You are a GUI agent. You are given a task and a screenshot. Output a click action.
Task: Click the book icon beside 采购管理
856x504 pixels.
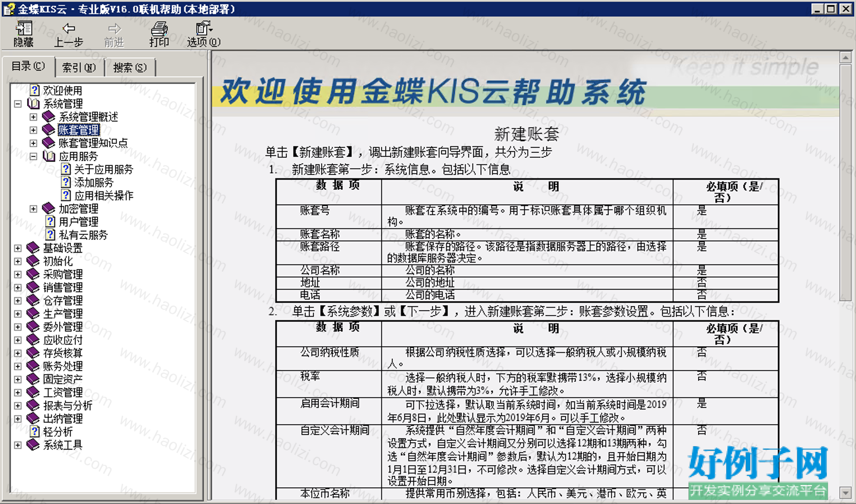pyautogui.click(x=33, y=274)
